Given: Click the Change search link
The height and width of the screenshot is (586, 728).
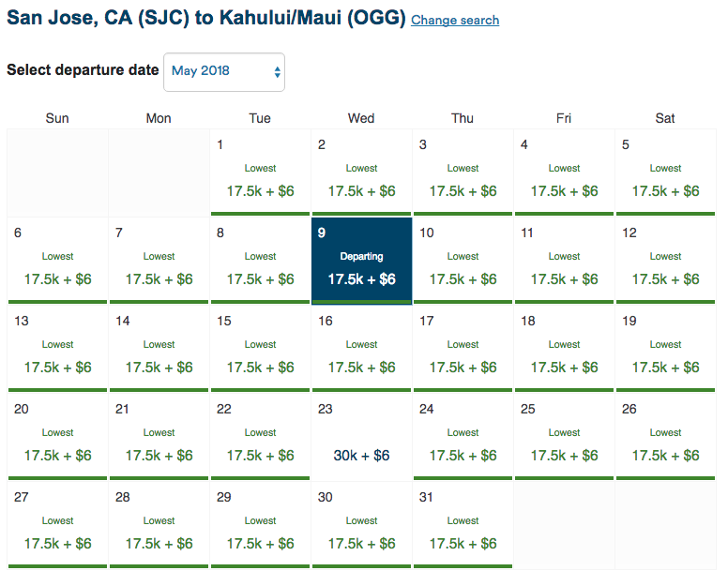Looking at the screenshot, I should pos(455,20).
